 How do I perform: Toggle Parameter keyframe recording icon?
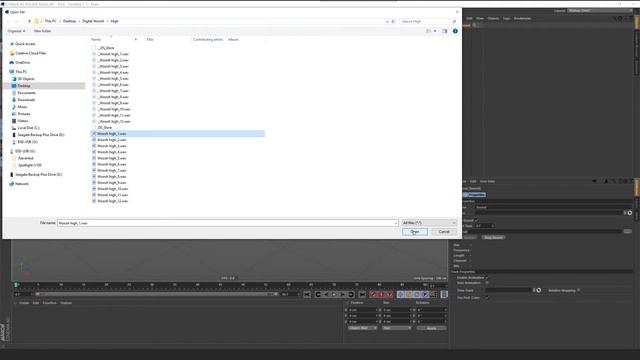[x=425, y=294]
